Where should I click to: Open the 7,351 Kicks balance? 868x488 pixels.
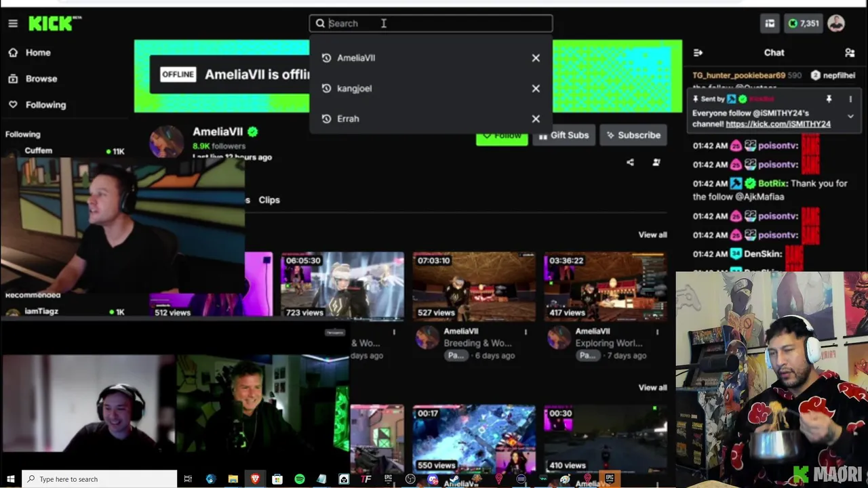(x=804, y=24)
